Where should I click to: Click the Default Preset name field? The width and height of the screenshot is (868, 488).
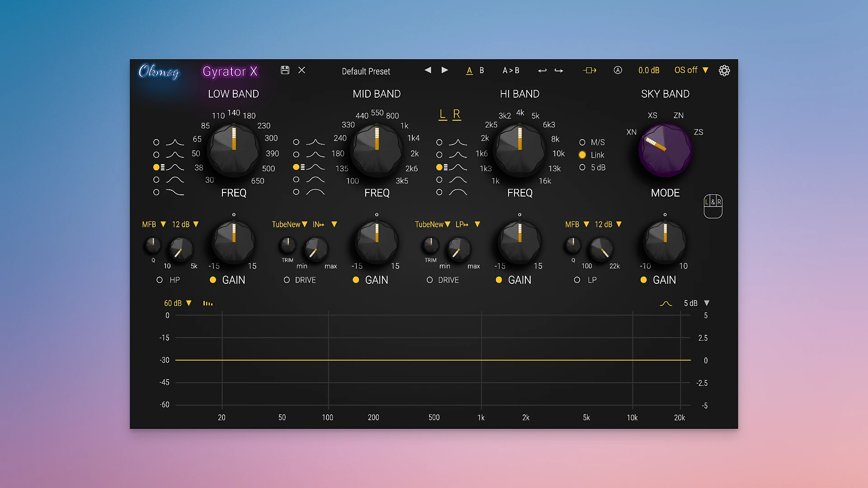click(366, 71)
